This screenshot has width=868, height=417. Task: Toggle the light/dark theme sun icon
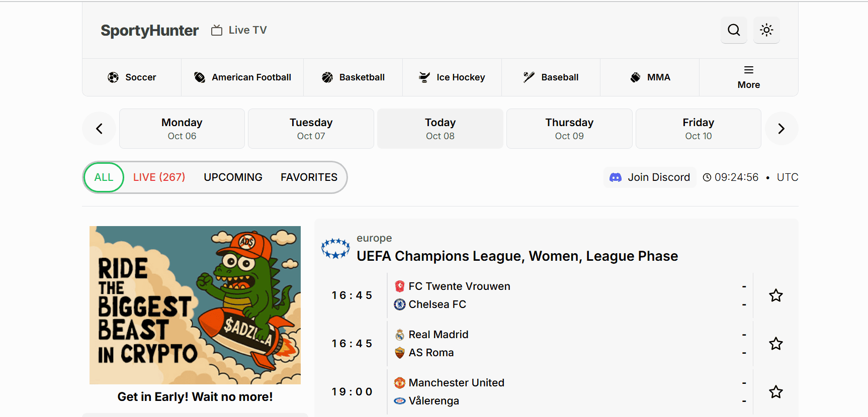tap(766, 30)
